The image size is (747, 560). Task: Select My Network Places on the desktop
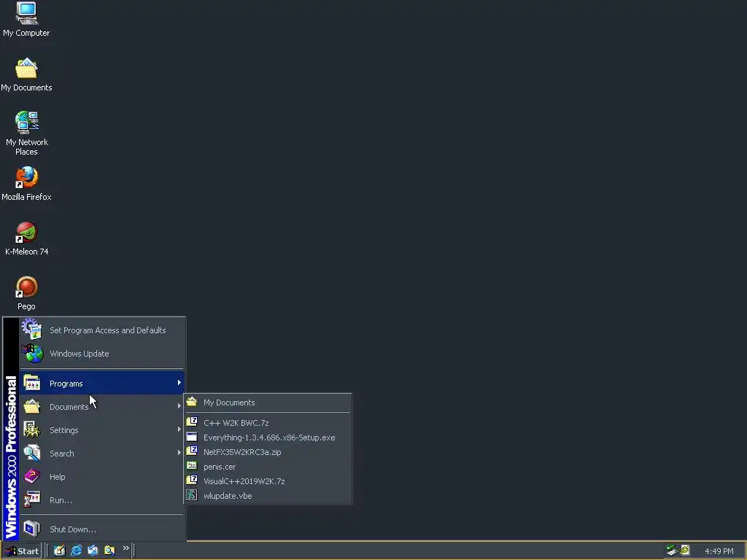point(26,133)
